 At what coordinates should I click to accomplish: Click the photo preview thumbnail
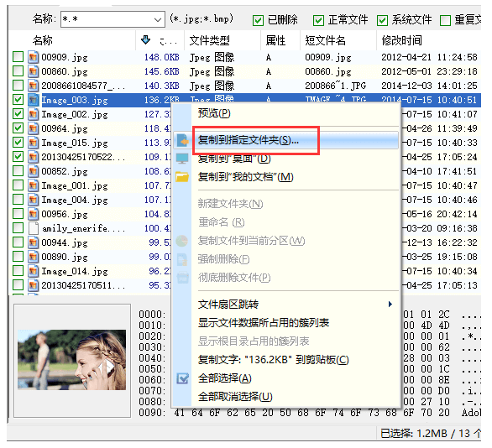point(72,360)
